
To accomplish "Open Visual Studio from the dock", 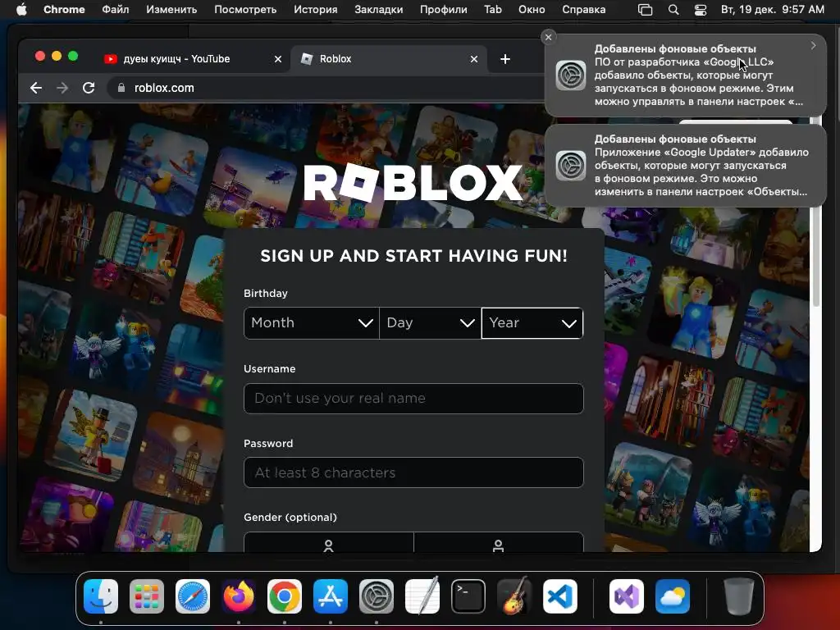I will [x=627, y=596].
